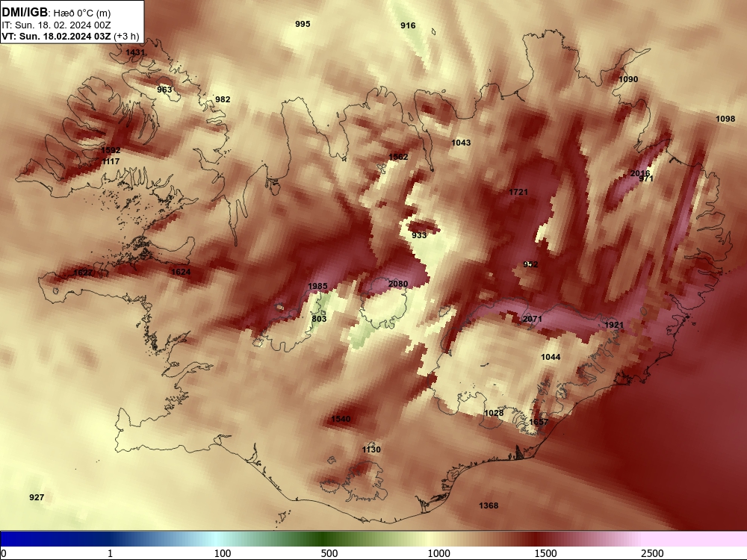Select the 1562 height label

398,157
